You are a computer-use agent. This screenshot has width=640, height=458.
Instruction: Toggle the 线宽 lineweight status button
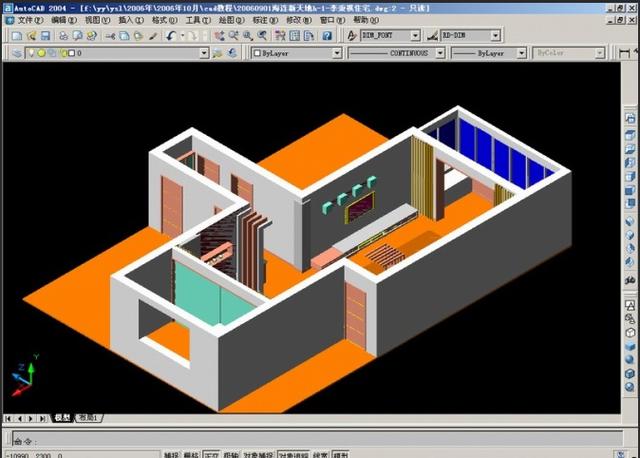(321, 455)
